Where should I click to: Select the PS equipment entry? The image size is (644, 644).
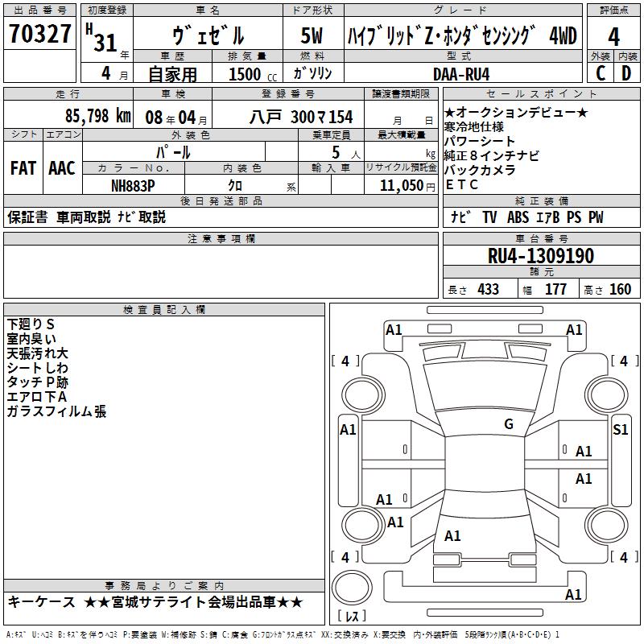[x=574, y=217]
